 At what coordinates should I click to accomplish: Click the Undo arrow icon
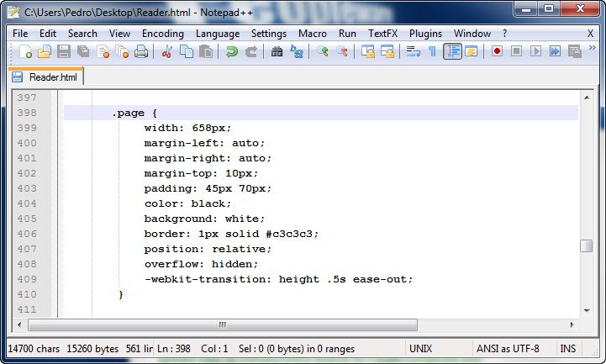231,51
